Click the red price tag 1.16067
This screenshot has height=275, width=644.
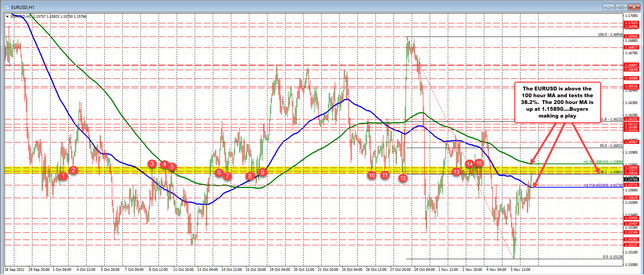632,142
